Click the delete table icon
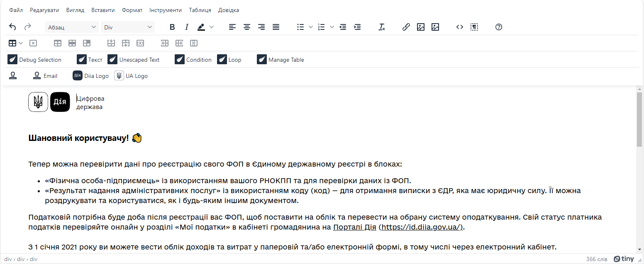Image resolution: width=644 pixels, height=264 pixels. (x=34, y=43)
